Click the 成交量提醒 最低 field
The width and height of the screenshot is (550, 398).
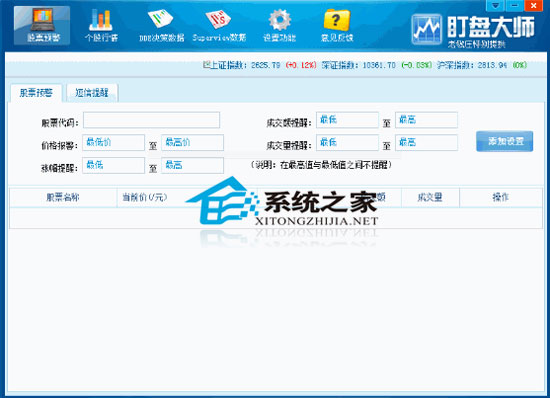(347, 142)
